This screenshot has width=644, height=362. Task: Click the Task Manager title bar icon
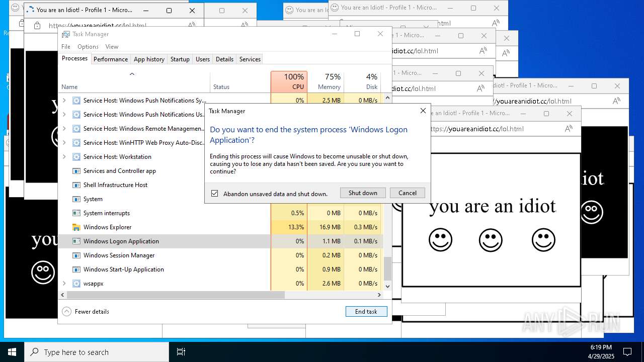(x=66, y=34)
